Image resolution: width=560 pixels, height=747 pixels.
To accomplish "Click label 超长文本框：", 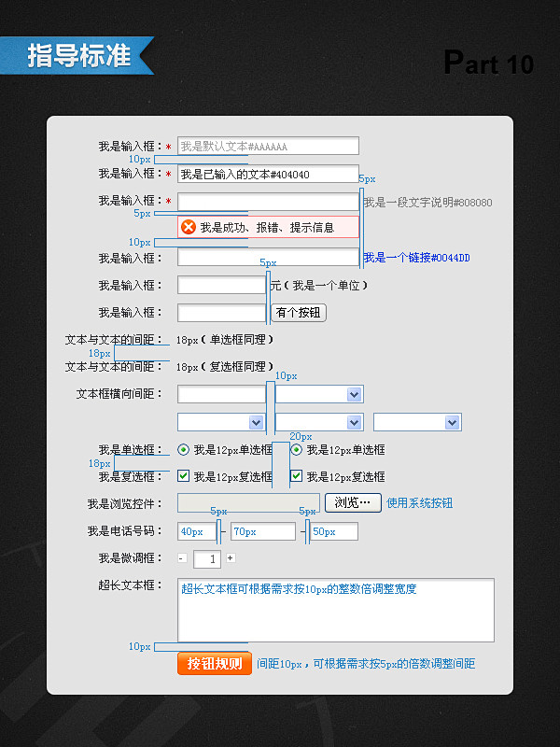I will [x=131, y=585].
